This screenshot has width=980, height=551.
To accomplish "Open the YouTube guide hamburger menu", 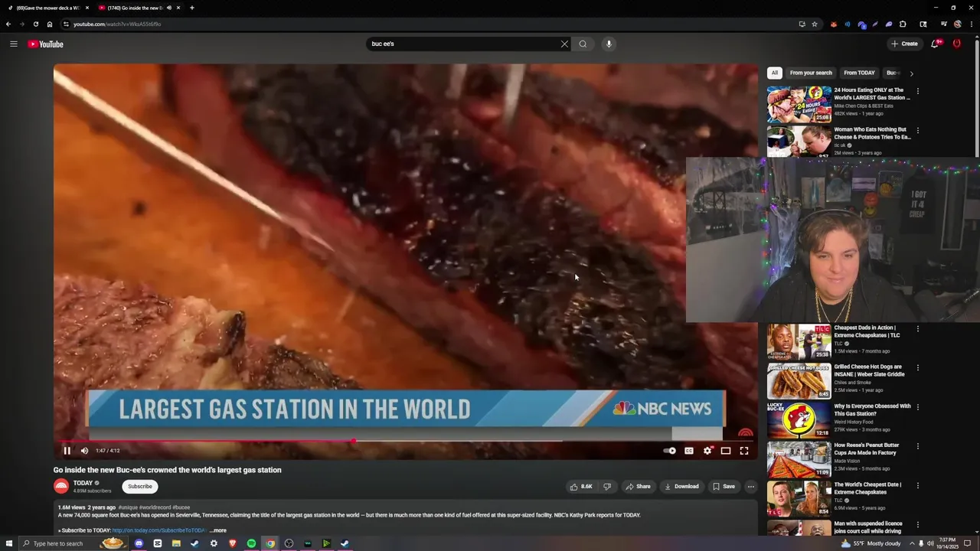I will (x=13, y=44).
